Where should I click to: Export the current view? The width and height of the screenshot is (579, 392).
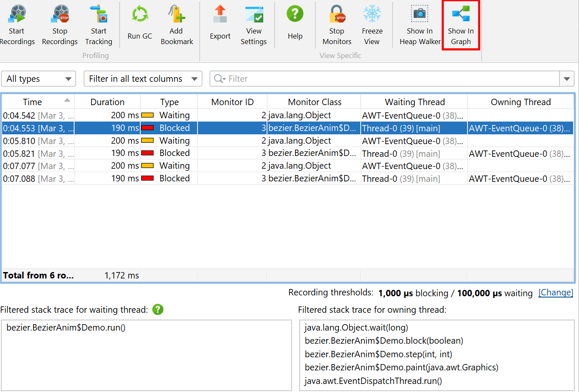pyautogui.click(x=220, y=23)
